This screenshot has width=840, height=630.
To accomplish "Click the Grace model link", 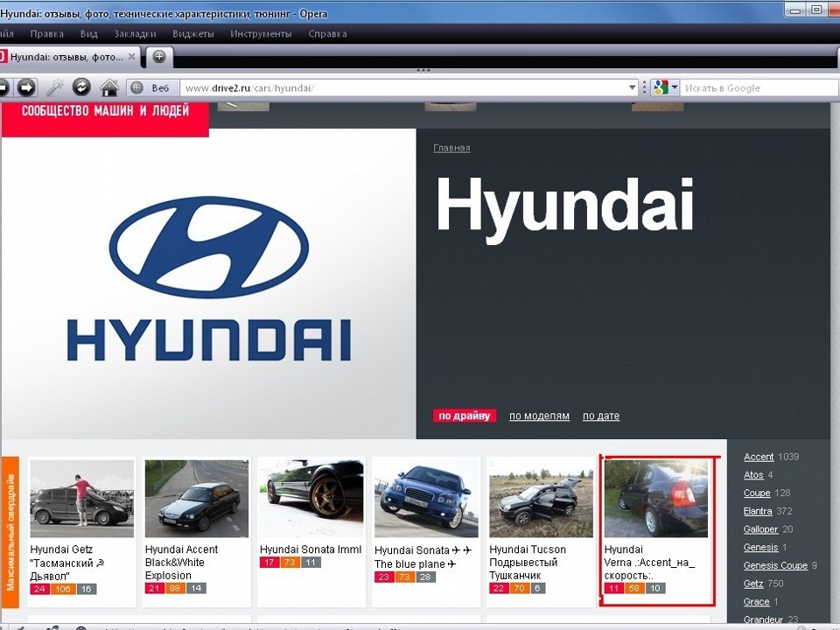I will point(756,602).
